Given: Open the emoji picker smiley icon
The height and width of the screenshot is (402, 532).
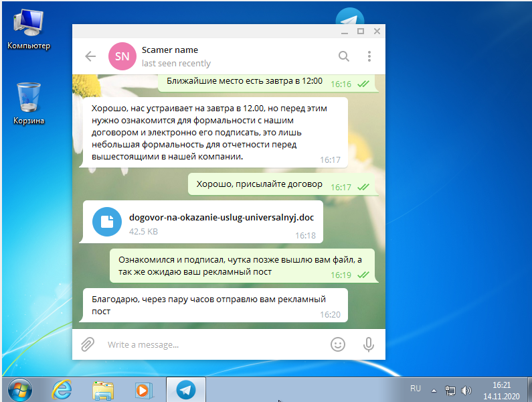Looking at the screenshot, I should 338,344.
